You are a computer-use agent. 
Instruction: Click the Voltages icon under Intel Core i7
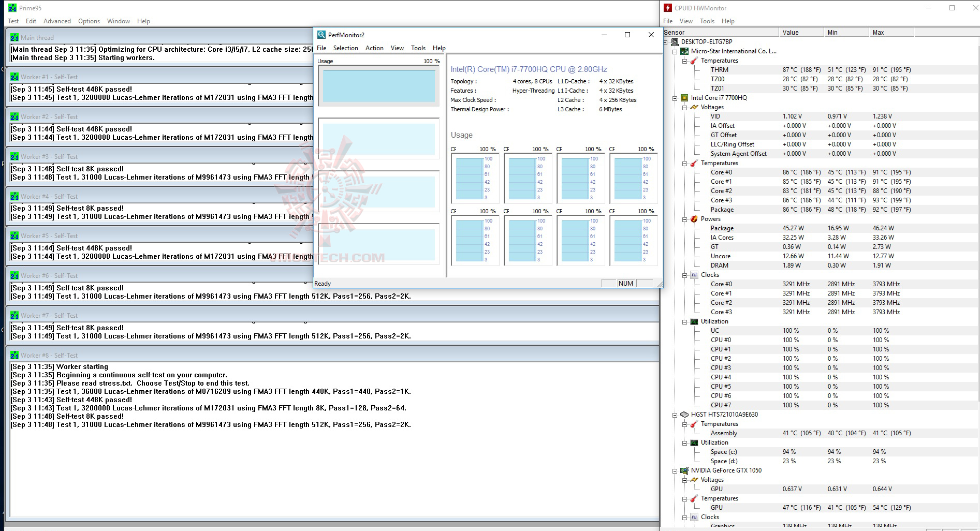point(694,107)
